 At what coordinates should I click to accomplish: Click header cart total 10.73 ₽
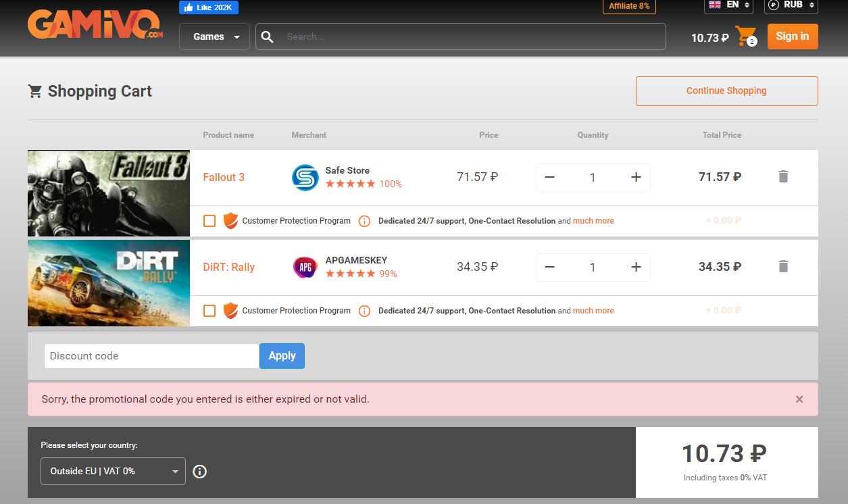pyautogui.click(x=709, y=38)
